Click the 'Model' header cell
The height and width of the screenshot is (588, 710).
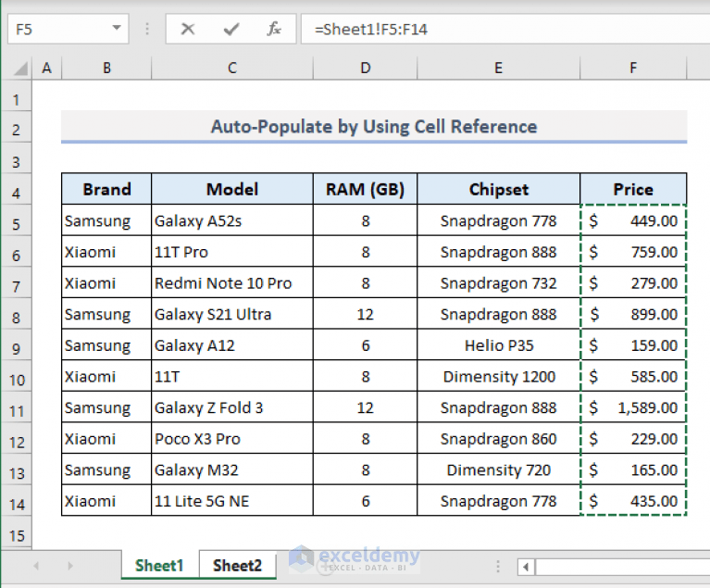[x=232, y=189]
